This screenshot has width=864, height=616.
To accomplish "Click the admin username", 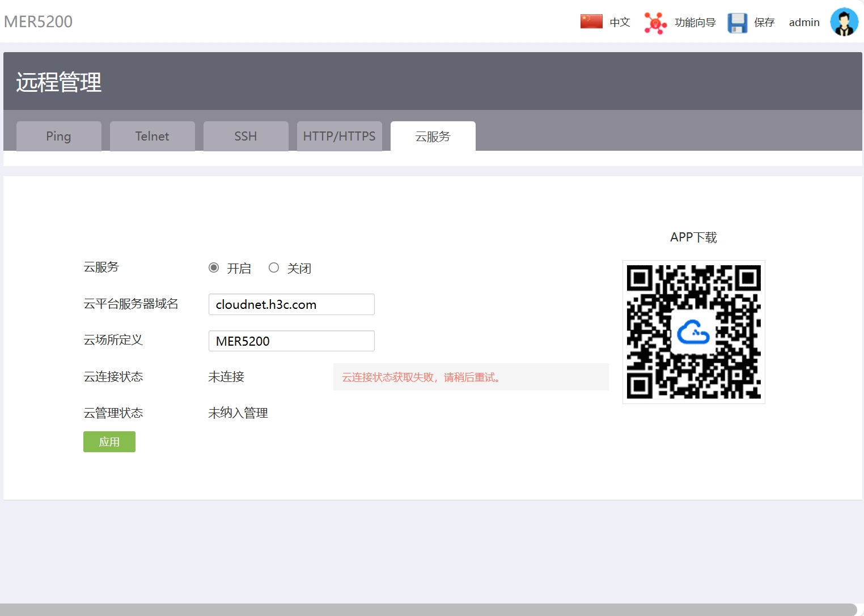I will pyautogui.click(x=804, y=23).
